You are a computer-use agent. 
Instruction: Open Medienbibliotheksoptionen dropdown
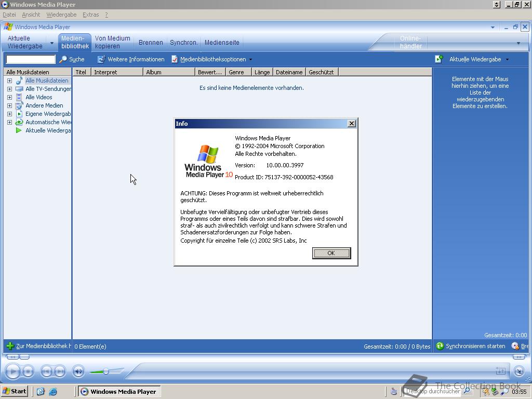(x=212, y=59)
